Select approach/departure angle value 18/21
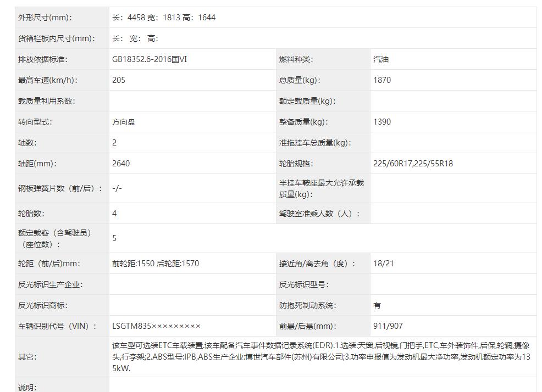 (383, 264)
